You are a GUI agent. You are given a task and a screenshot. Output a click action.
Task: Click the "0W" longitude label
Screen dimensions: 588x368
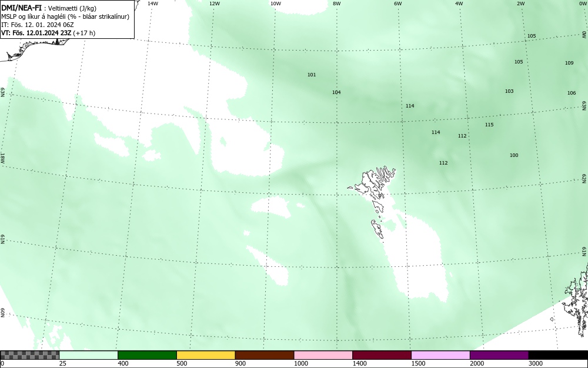pos(582,4)
